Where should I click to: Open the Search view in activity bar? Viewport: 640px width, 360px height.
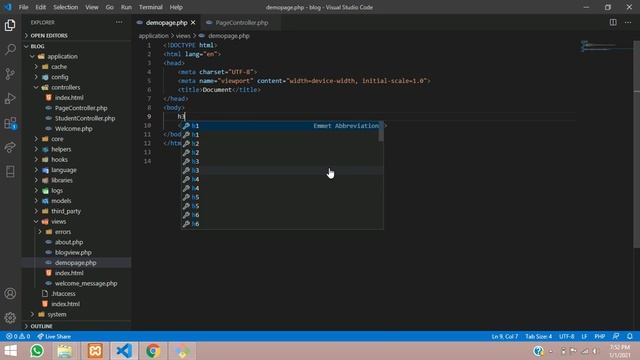10,49
